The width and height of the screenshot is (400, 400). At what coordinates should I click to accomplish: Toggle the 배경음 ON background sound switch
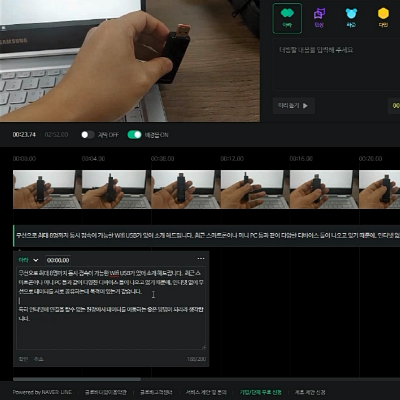pyautogui.click(x=134, y=135)
